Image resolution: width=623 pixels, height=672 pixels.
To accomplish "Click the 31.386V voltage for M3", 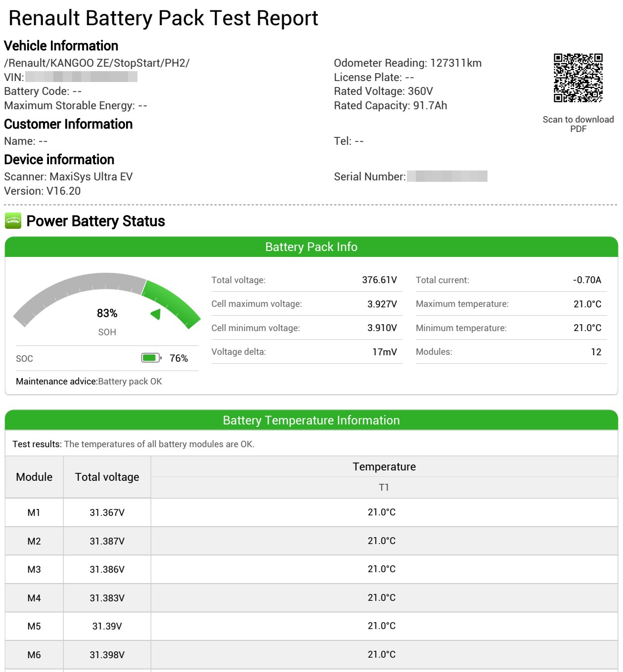I will 107,569.
